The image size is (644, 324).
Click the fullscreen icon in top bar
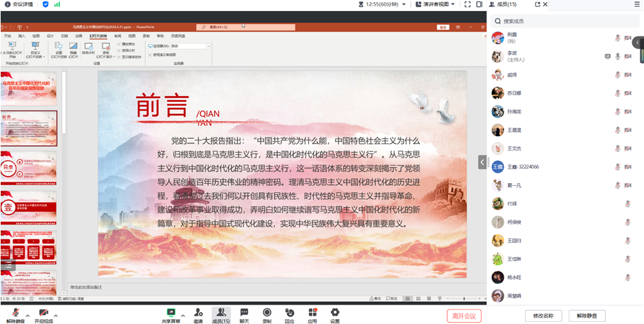468,4
